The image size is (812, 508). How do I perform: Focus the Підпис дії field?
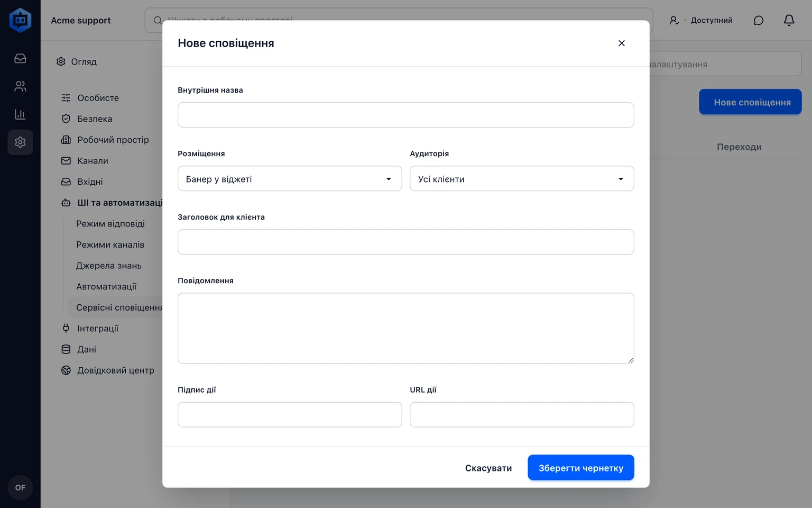[290, 415]
